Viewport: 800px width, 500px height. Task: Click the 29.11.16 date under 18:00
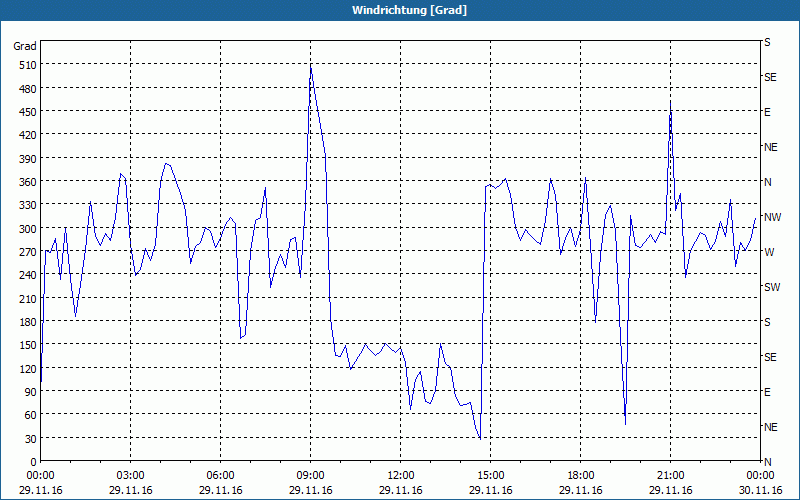pos(581,491)
